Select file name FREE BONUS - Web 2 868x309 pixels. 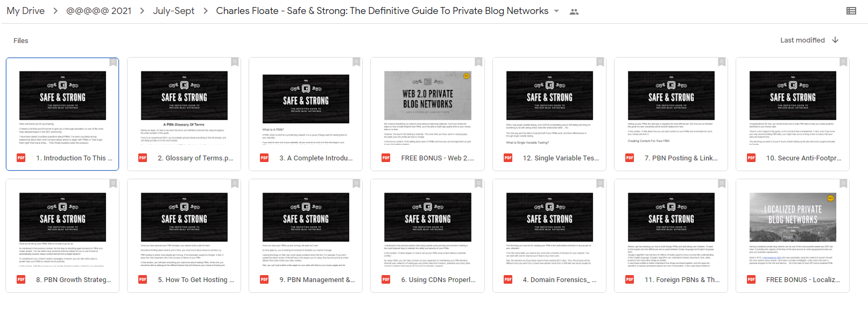(x=437, y=158)
